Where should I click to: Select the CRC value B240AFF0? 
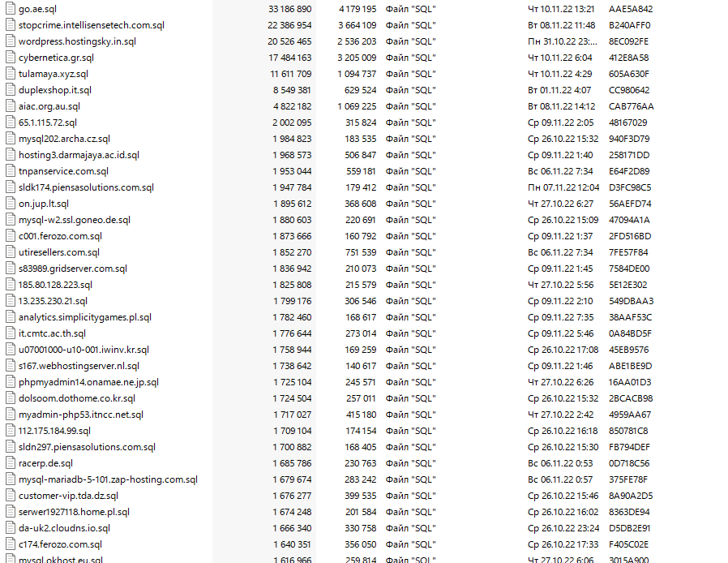(630, 25)
